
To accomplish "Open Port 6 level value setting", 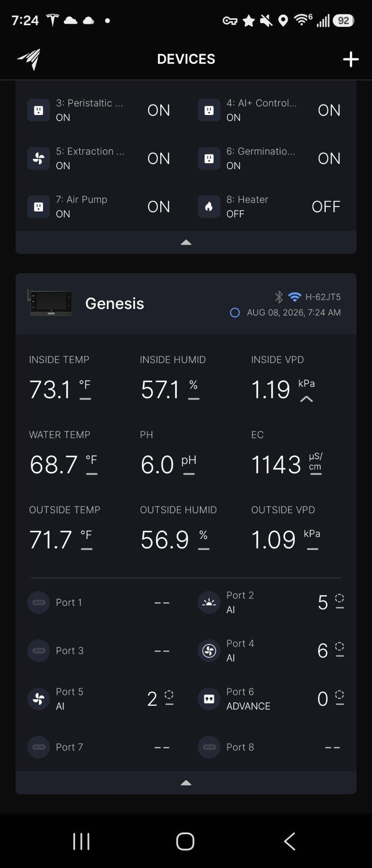I will [330, 698].
